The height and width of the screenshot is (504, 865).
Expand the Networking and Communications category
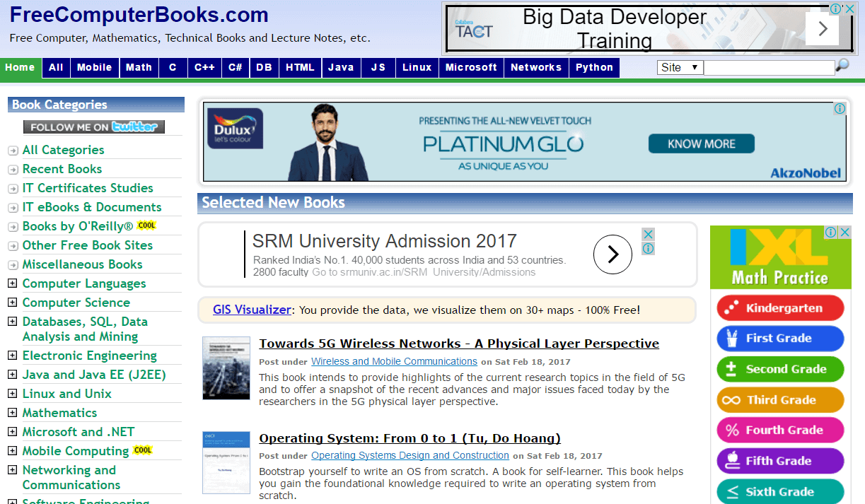(x=12, y=470)
